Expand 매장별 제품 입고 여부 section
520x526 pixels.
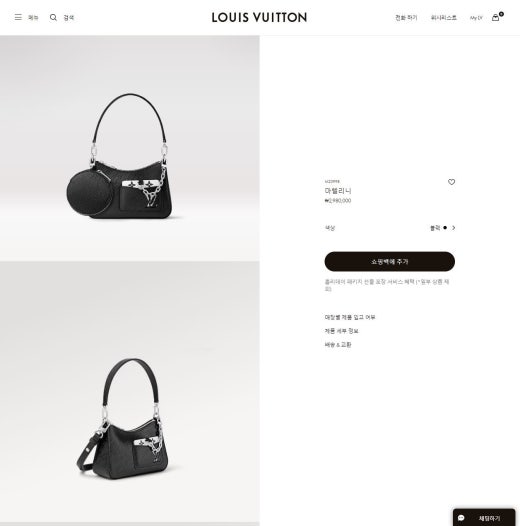point(350,317)
